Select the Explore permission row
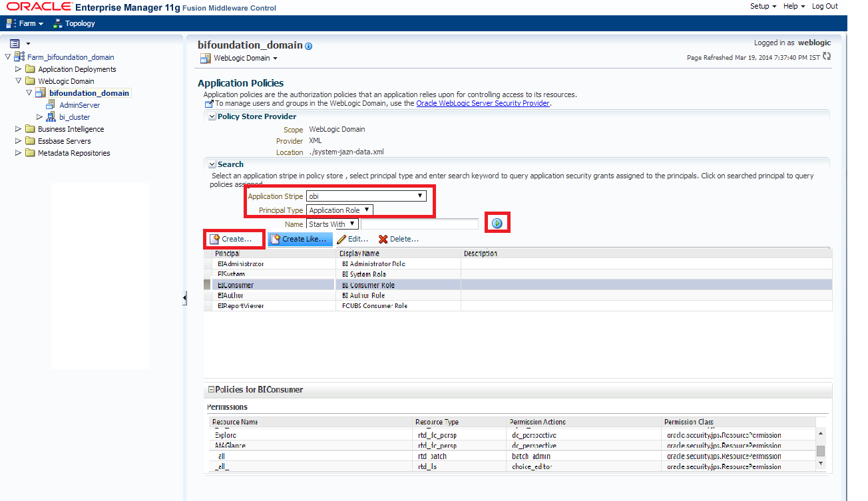This screenshot has width=868, height=501. [512, 435]
